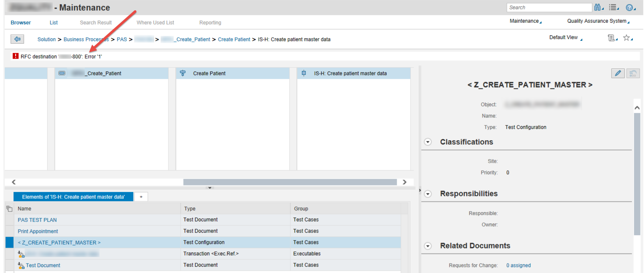
Task: Open the Print Appointment link
Action: (38, 231)
